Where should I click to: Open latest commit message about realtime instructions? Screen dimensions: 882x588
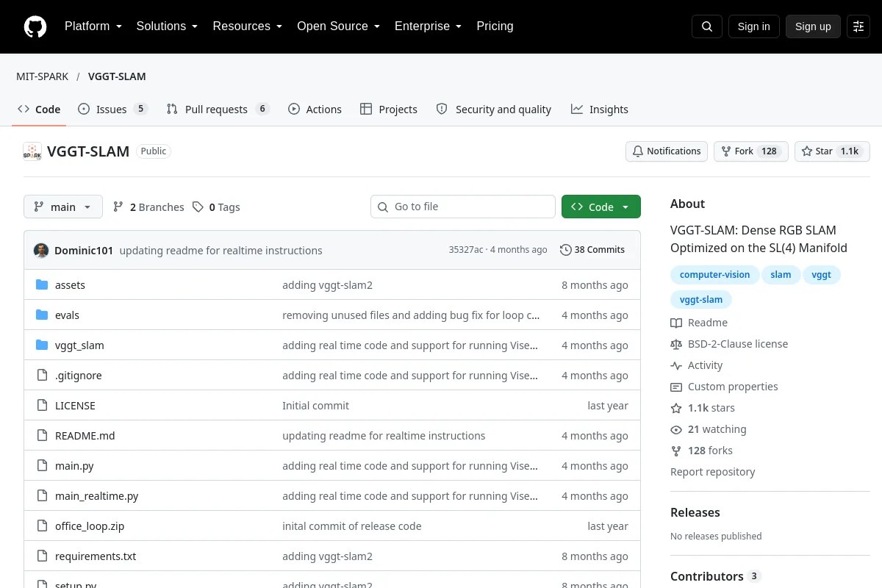(x=221, y=251)
